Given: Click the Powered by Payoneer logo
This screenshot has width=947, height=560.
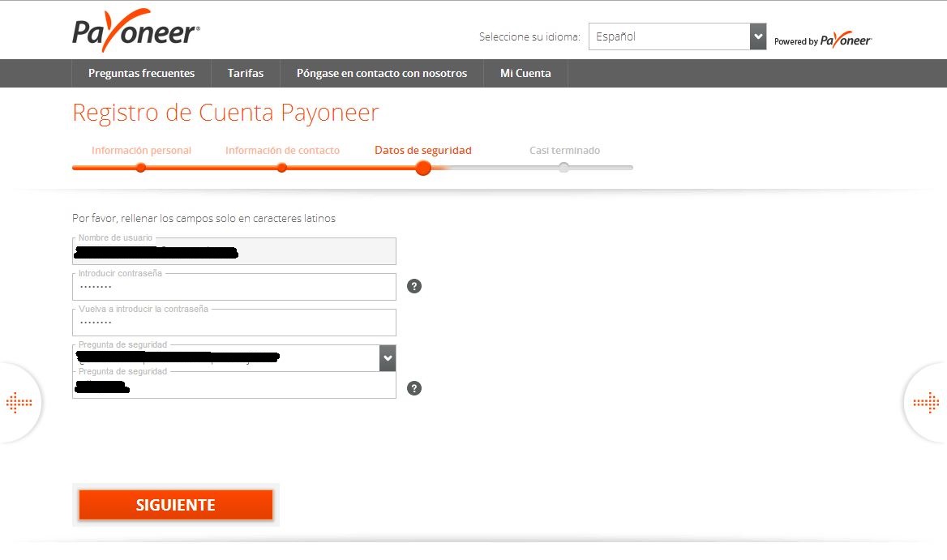Looking at the screenshot, I should tap(823, 41).
